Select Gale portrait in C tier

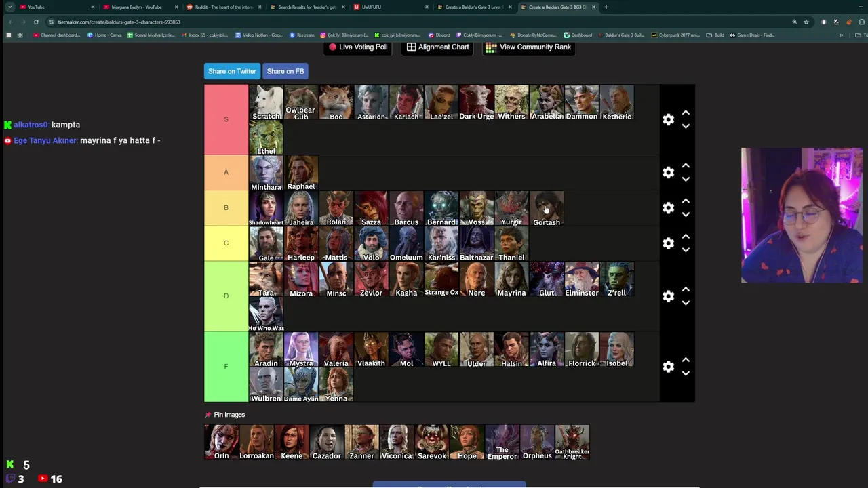[x=266, y=243]
